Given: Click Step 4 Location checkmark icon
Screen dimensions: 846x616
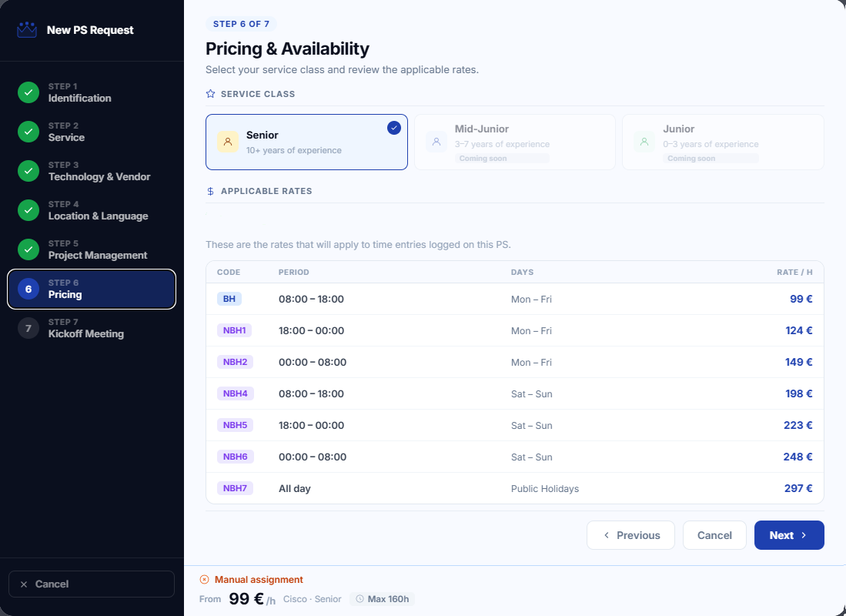Looking at the screenshot, I should 28,210.
